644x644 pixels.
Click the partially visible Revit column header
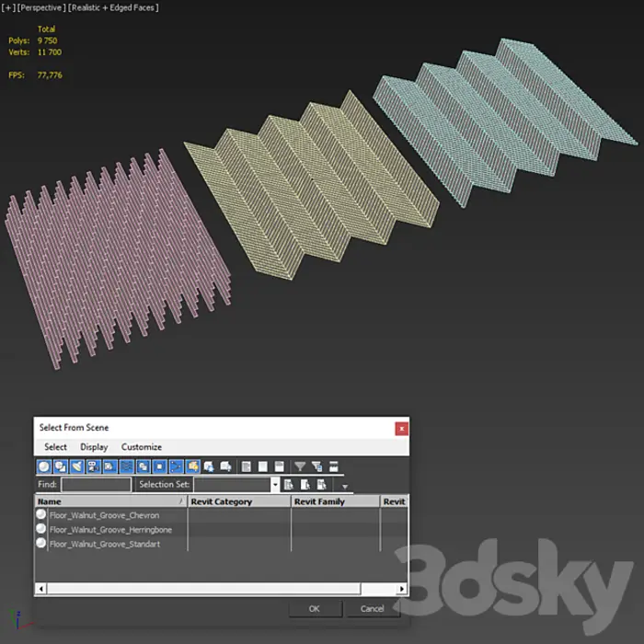point(394,501)
